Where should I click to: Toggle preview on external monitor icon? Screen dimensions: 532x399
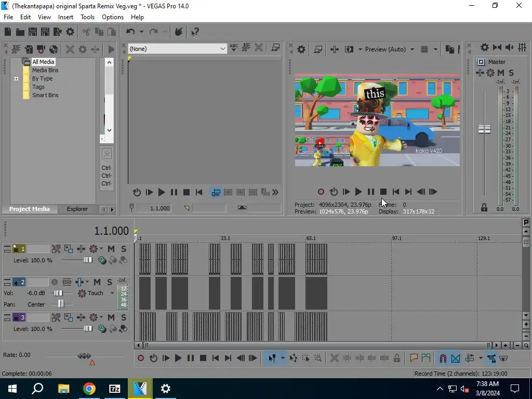[318, 49]
